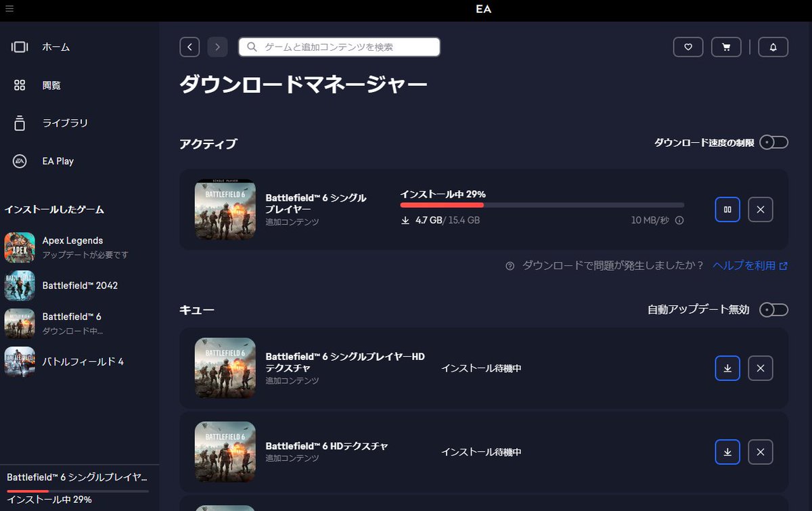Click Apex Legends thumbnail icon
The width and height of the screenshot is (812, 511).
(x=20, y=247)
